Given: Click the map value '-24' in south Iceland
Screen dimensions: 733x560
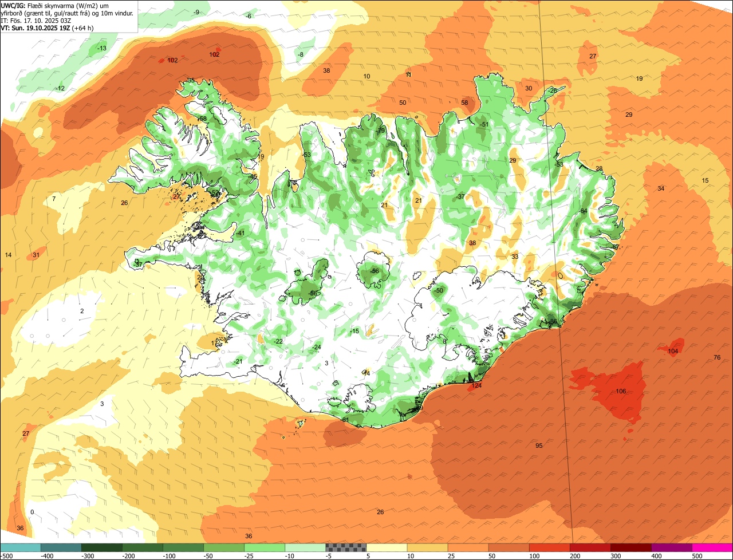Looking at the screenshot, I should [316, 347].
